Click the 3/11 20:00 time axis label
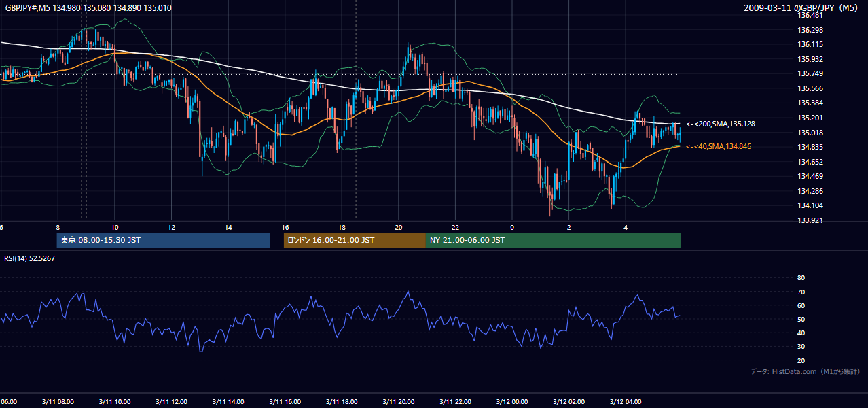 click(398, 401)
